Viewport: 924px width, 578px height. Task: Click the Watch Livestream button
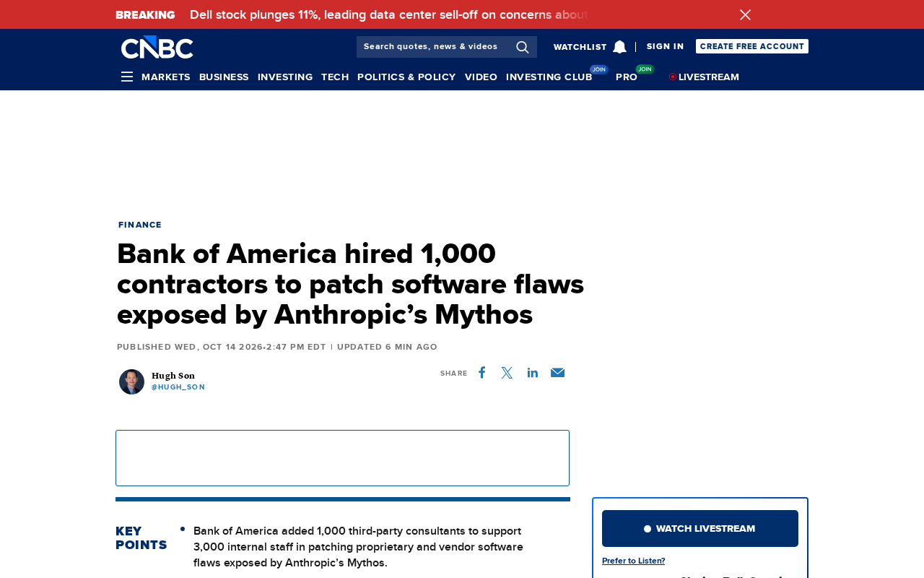click(x=700, y=528)
